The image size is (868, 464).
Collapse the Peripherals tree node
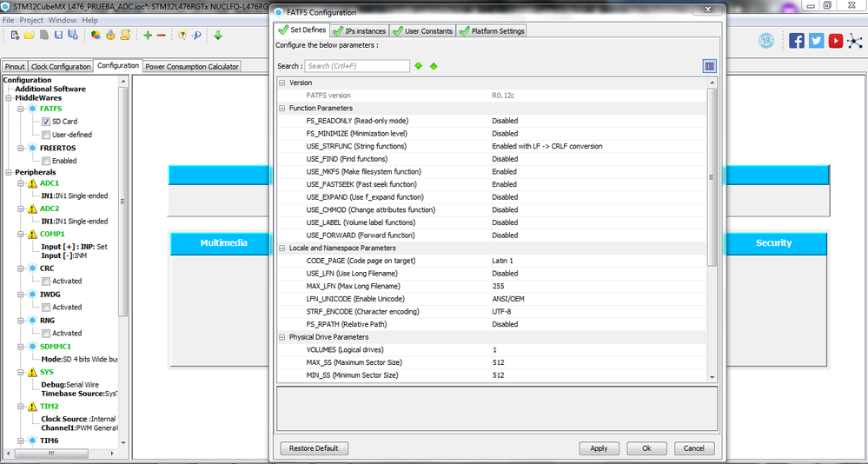click(9, 172)
